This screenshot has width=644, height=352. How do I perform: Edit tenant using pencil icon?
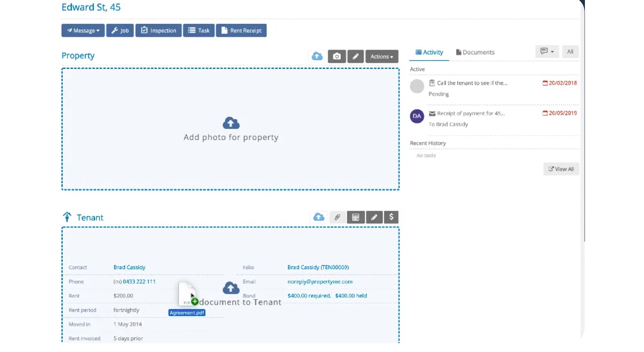[x=374, y=217]
